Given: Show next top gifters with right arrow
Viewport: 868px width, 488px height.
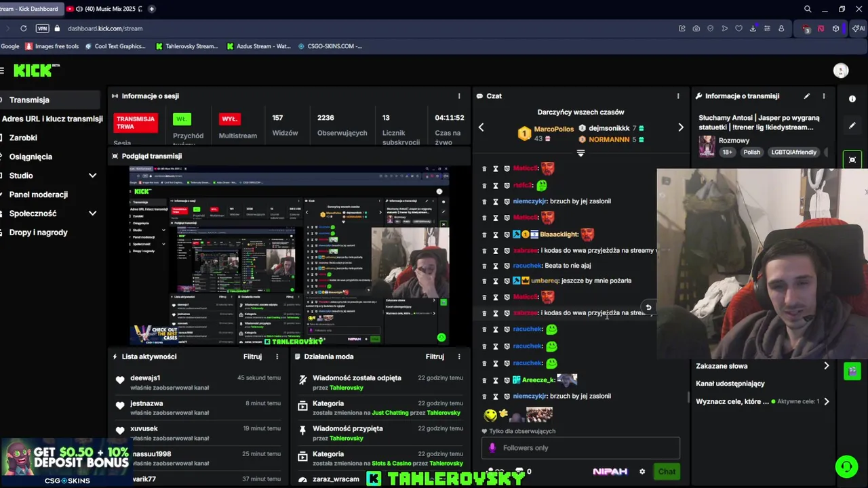Looking at the screenshot, I should point(681,127).
